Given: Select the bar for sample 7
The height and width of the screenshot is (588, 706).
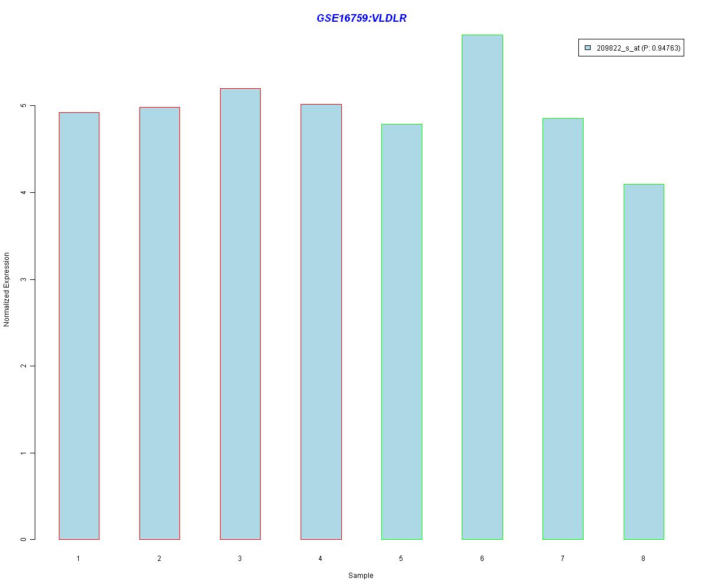Looking at the screenshot, I should tap(563, 329).
